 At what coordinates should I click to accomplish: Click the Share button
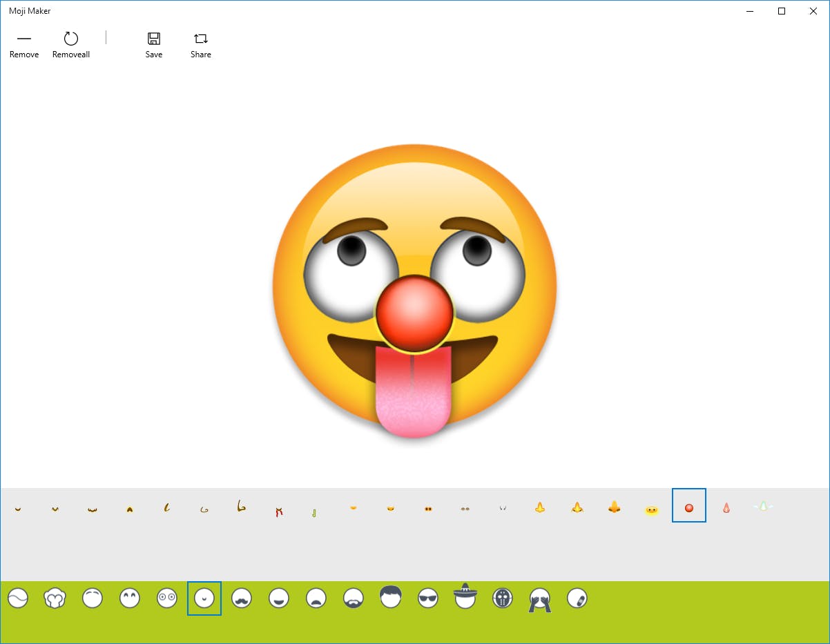click(x=200, y=43)
